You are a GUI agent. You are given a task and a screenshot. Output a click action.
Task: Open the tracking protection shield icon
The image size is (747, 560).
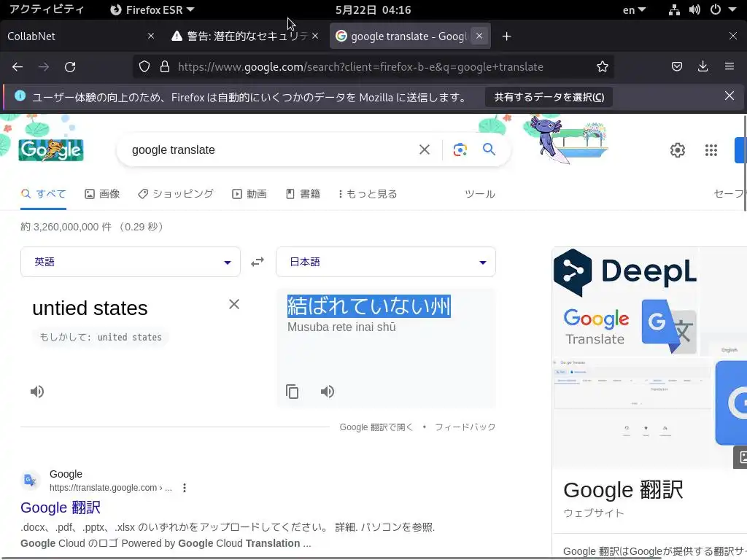144,66
